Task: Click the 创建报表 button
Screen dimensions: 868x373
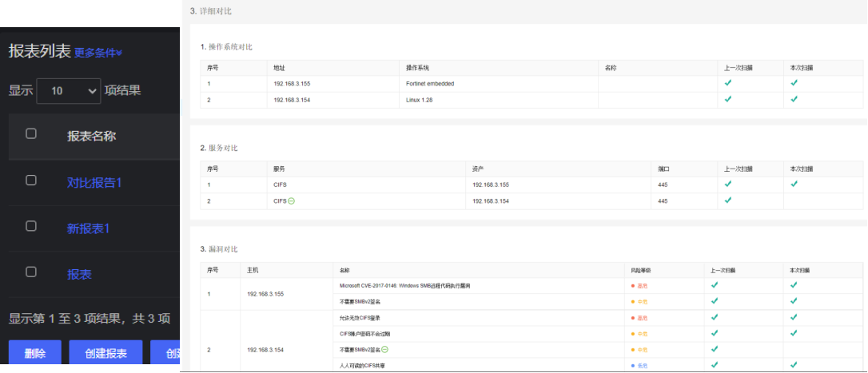Action: [x=106, y=354]
